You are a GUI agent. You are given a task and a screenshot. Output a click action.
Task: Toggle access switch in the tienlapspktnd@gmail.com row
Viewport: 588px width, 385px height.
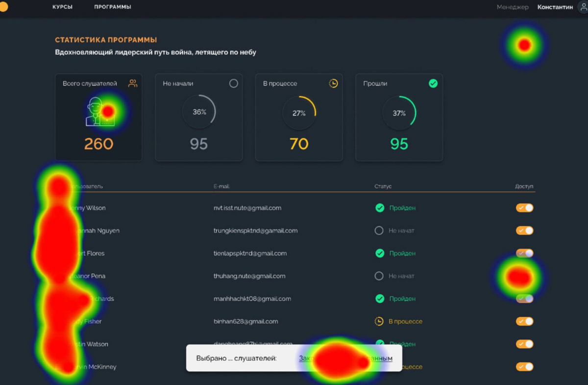coord(524,253)
